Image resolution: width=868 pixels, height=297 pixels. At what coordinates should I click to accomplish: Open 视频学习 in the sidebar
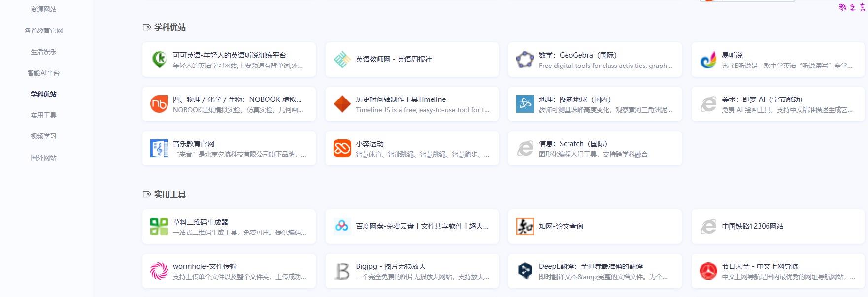(43, 136)
